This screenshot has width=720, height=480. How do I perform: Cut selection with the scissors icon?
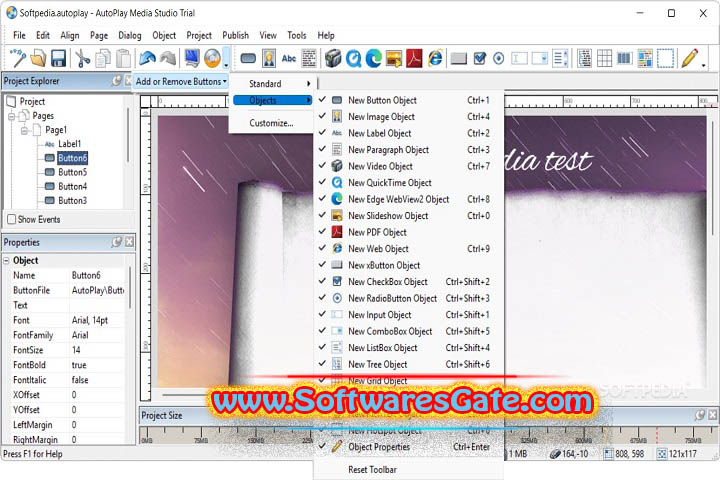tap(82, 59)
